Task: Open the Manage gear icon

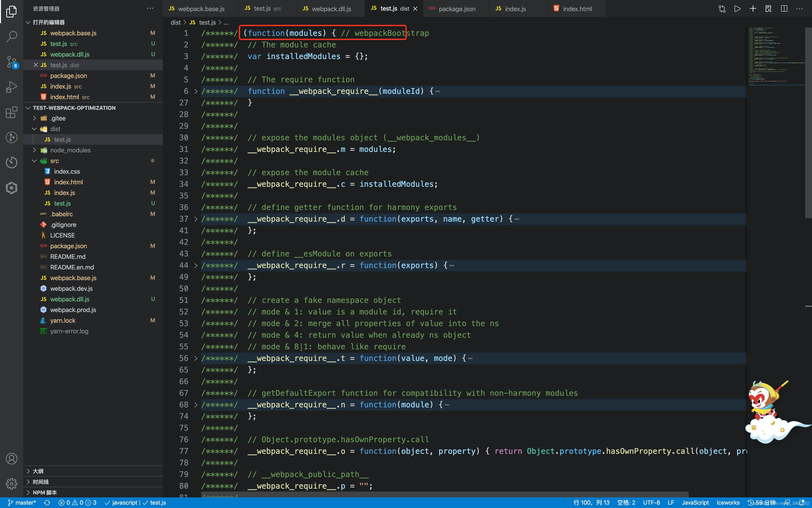Action: pyautogui.click(x=11, y=484)
